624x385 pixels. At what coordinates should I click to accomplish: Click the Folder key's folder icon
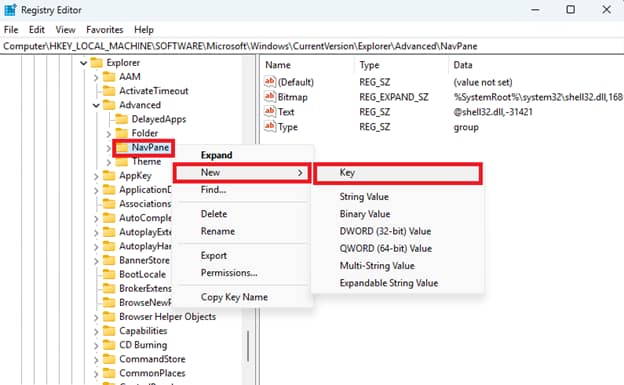(122, 133)
